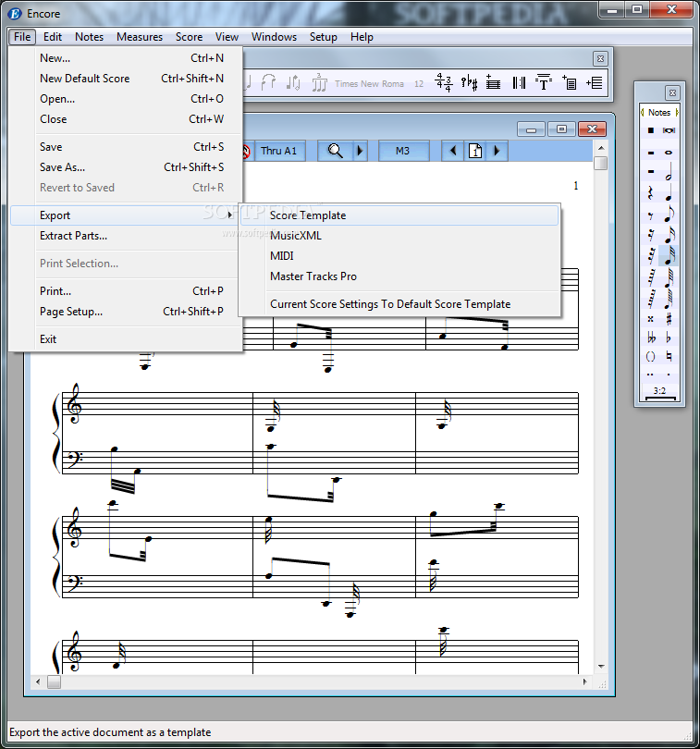Screen dimensions: 700x749
Task: Click the 3:2 tuplet button
Action: click(x=660, y=392)
